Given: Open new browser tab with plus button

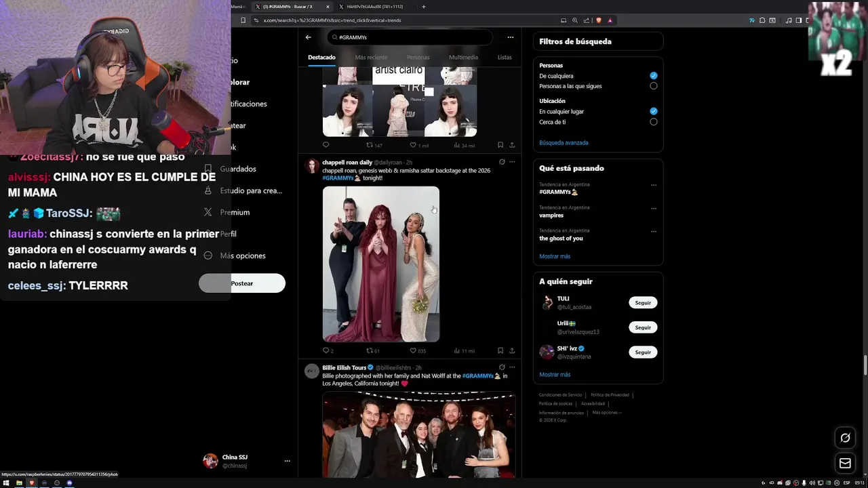Looking at the screenshot, I should pyautogui.click(x=424, y=7).
